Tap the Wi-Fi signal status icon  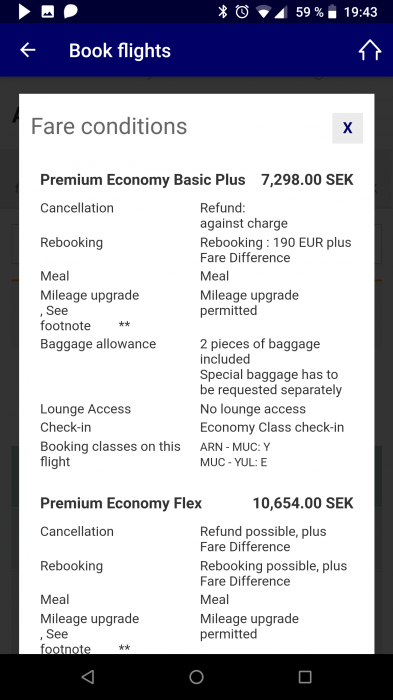click(263, 12)
